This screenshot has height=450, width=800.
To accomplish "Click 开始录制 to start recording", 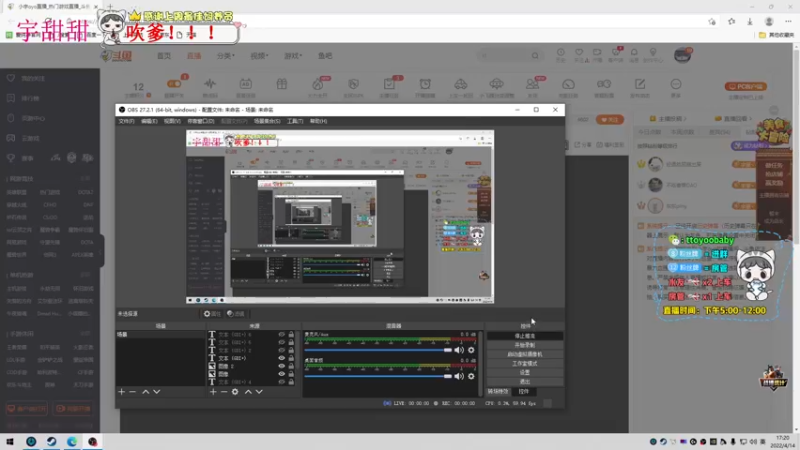I will pyautogui.click(x=524, y=345).
